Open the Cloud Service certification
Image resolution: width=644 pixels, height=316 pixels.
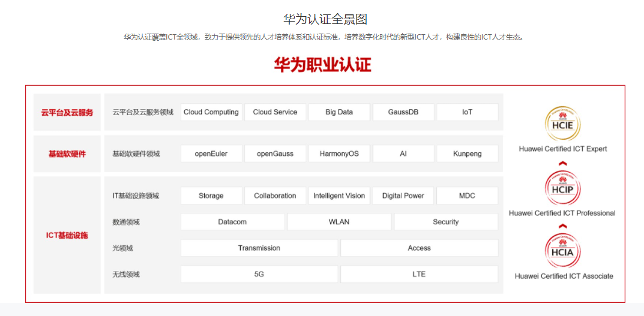coord(275,112)
